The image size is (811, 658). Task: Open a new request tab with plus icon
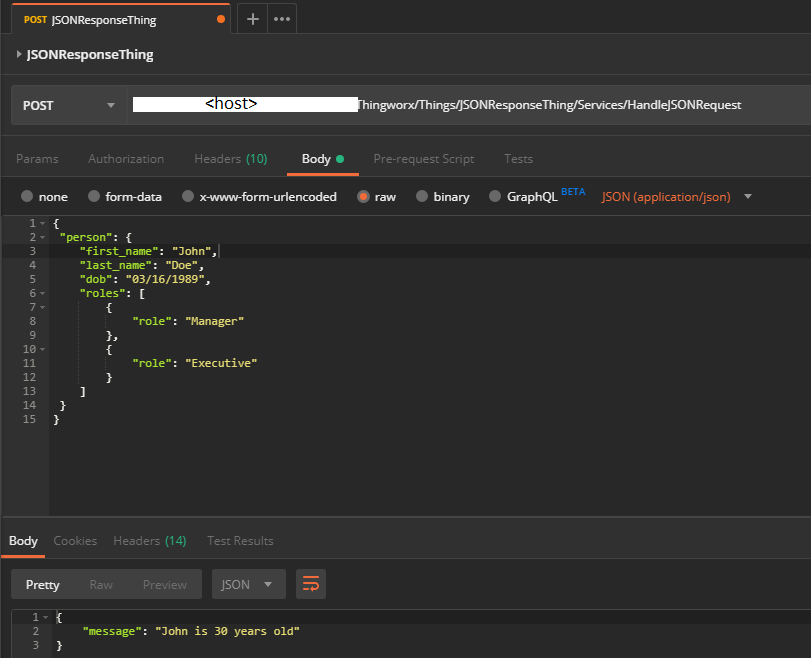tap(253, 19)
